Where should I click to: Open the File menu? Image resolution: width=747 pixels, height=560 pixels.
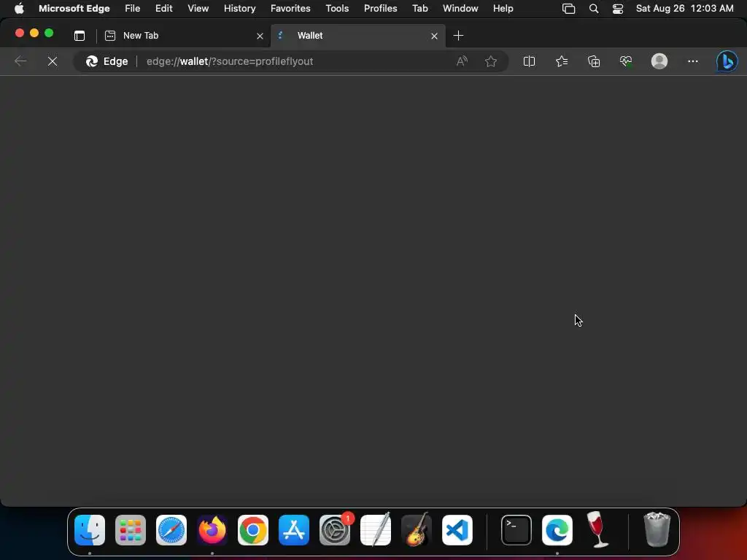click(x=133, y=9)
